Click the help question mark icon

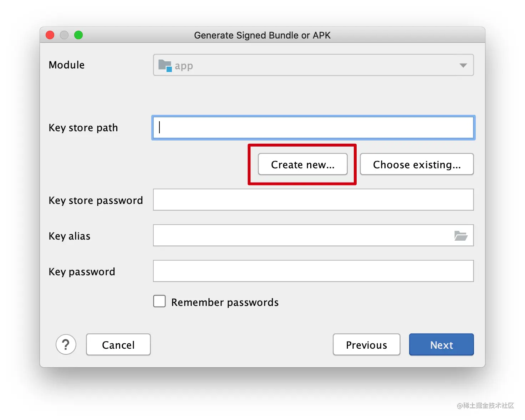66,344
